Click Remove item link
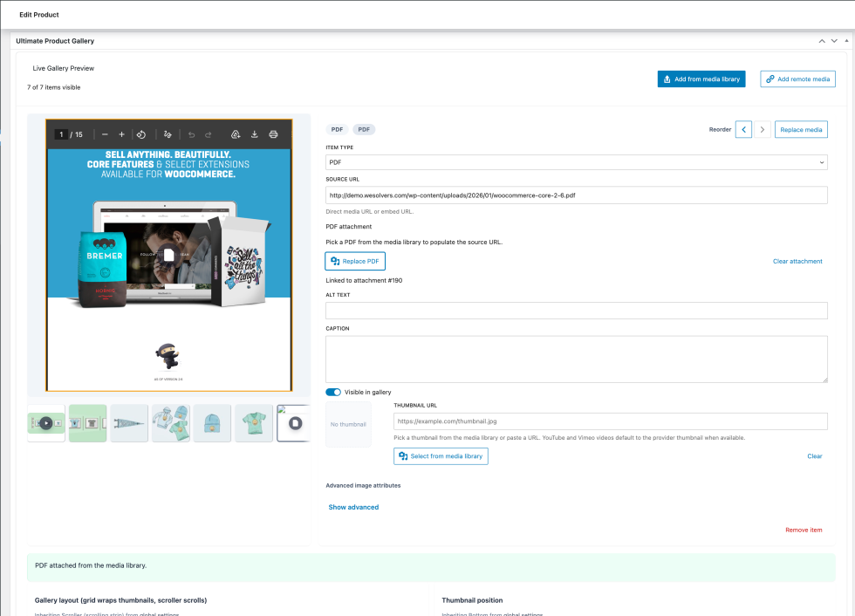 tap(804, 530)
